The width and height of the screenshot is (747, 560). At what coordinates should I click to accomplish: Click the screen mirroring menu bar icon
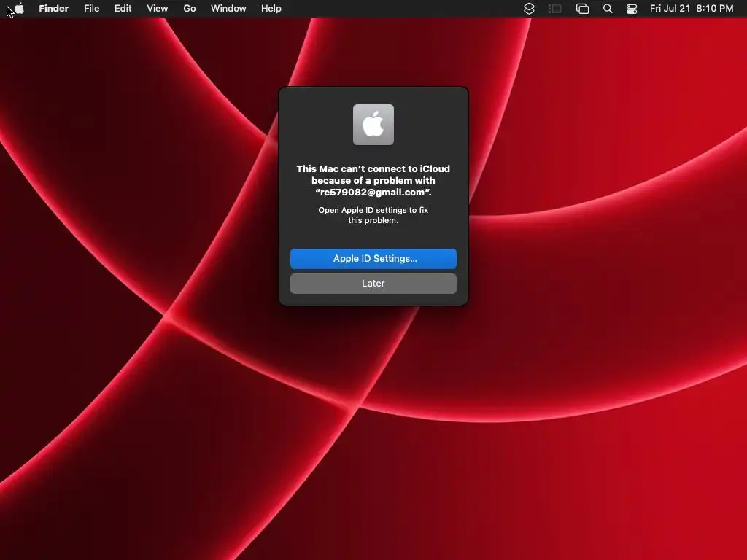(582, 9)
